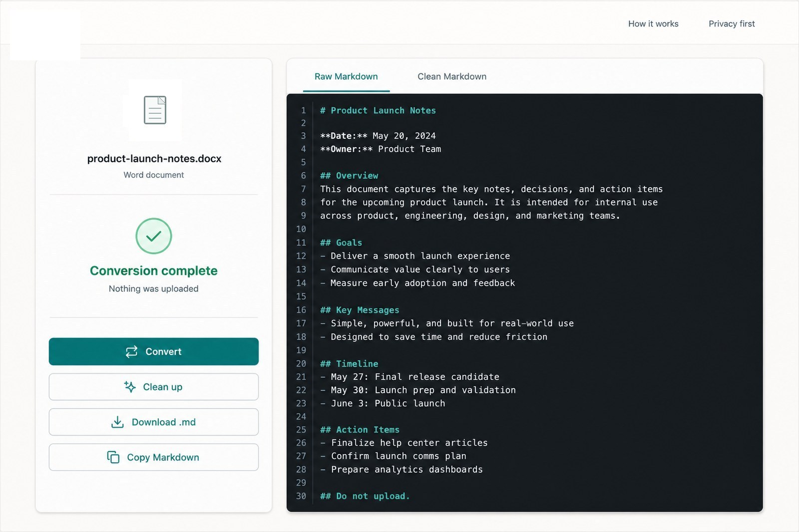
Task: Click the '**Date:** May 20, 2024' line
Action: pos(378,136)
